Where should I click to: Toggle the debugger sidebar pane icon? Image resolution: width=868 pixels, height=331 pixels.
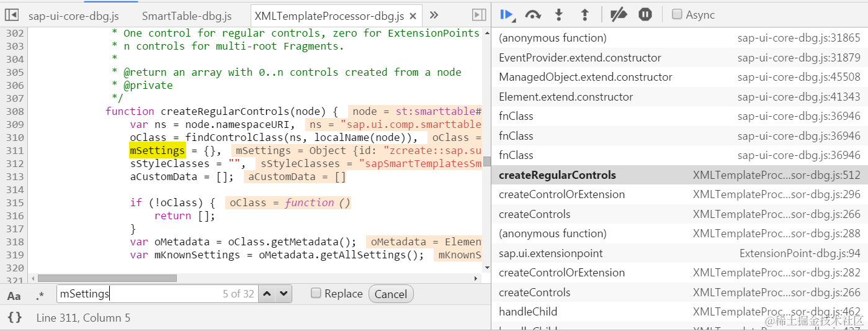point(478,15)
